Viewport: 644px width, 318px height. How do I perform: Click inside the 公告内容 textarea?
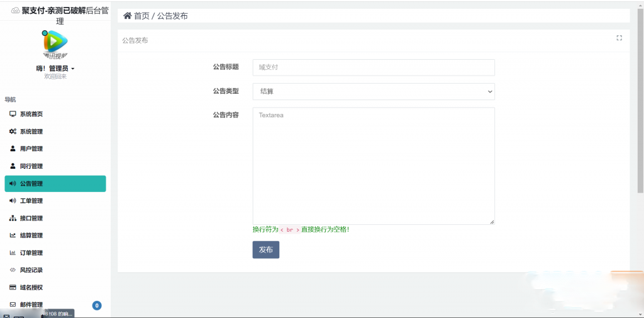[374, 166]
